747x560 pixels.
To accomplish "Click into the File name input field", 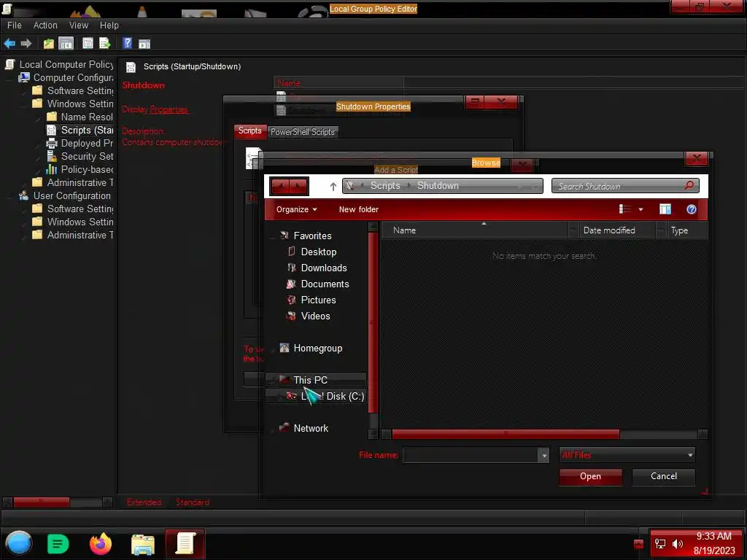I will click(x=471, y=455).
